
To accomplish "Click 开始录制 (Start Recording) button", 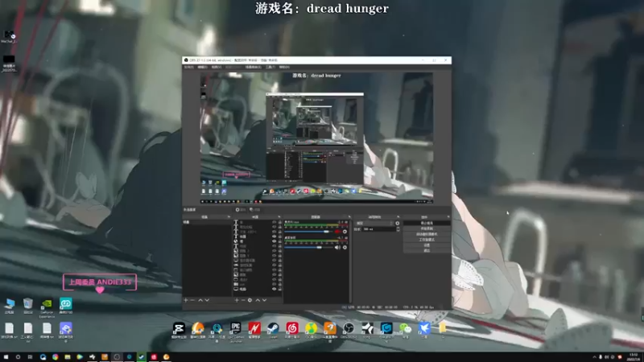I will pyautogui.click(x=427, y=228).
